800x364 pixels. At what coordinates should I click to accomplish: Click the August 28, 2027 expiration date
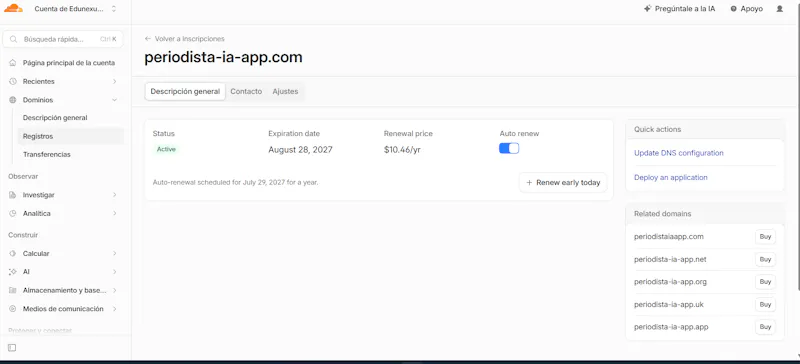coord(301,150)
